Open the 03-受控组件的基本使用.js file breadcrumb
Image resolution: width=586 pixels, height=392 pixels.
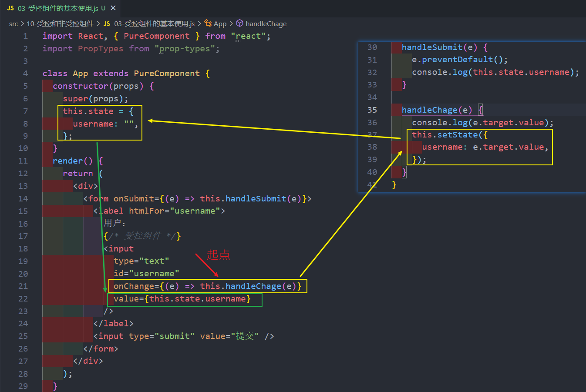click(154, 23)
